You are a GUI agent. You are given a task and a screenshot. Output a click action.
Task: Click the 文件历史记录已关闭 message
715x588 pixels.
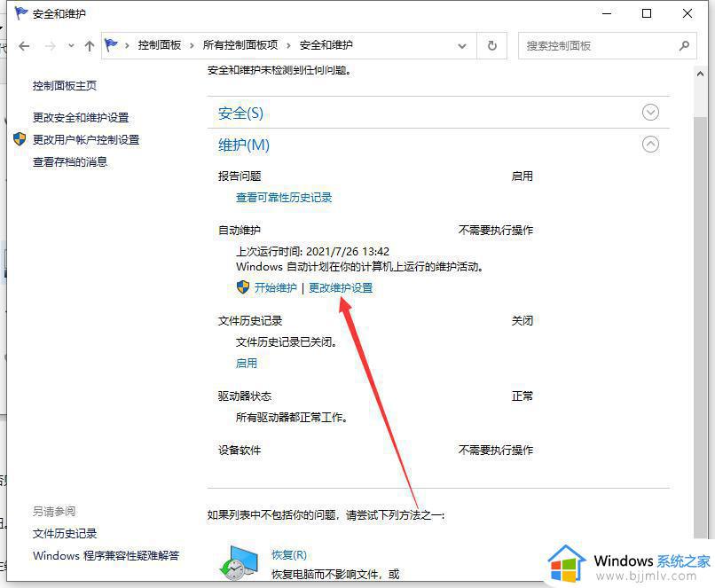[x=287, y=341]
